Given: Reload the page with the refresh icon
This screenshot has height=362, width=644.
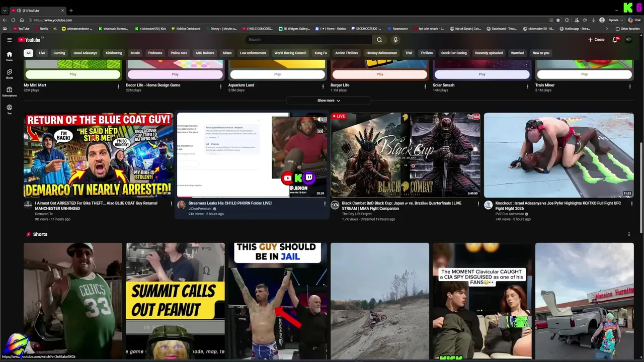Looking at the screenshot, I should pos(13,20).
